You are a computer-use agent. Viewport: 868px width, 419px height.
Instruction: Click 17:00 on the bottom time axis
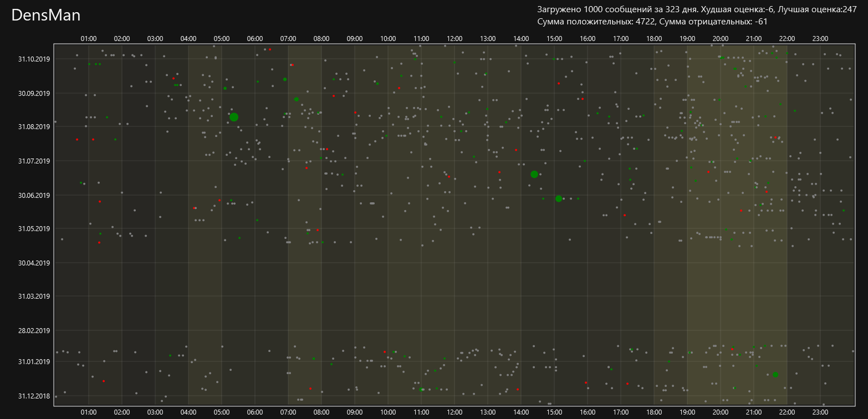(621, 412)
